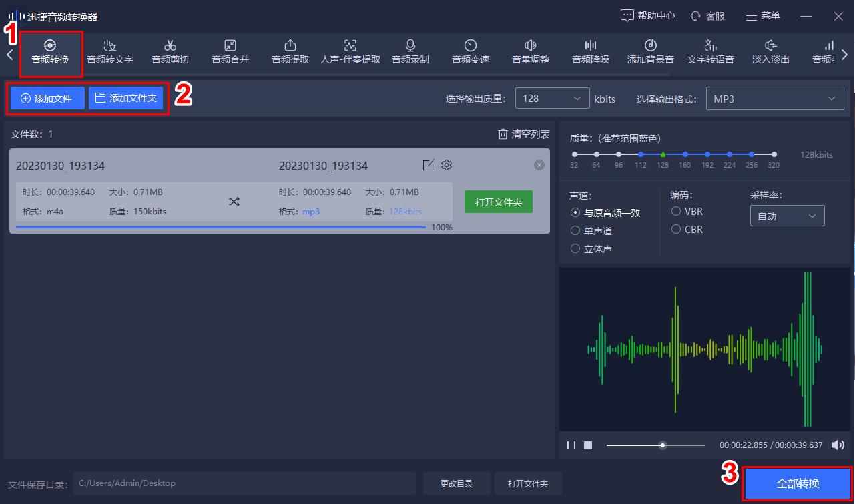The image size is (855, 504).
Task: Open the MP3 output format dropdown
Action: coord(774,97)
